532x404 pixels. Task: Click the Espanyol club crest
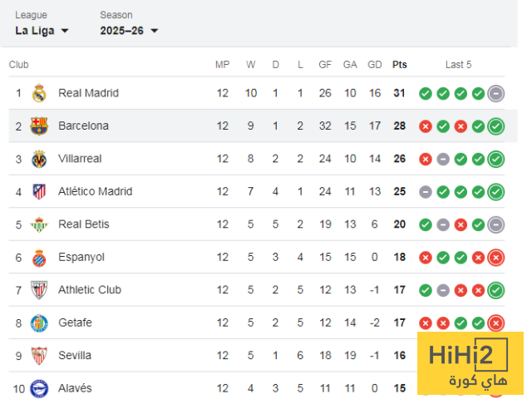tap(39, 258)
